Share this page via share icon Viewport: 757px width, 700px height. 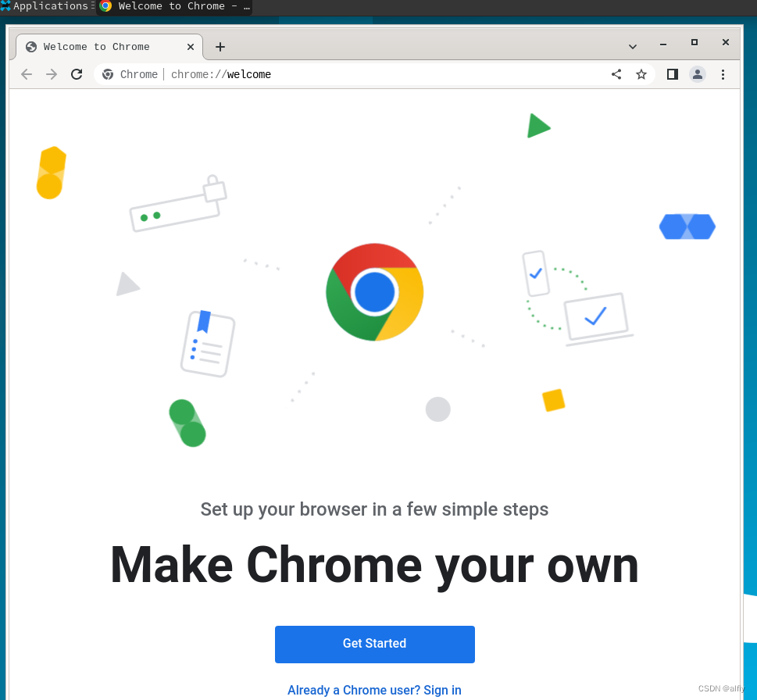click(x=616, y=74)
